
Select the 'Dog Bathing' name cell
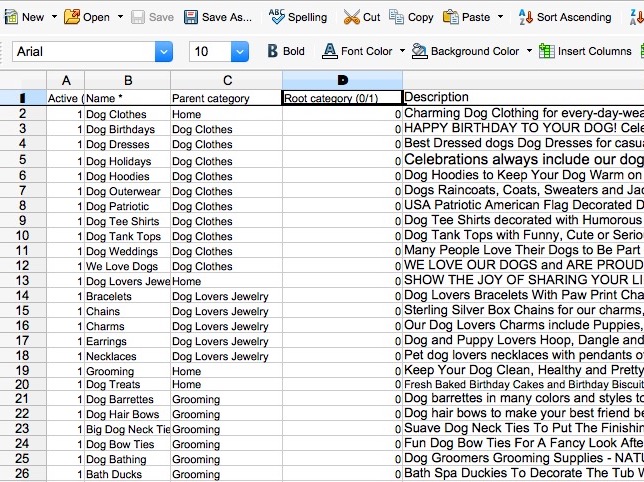tap(128, 459)
